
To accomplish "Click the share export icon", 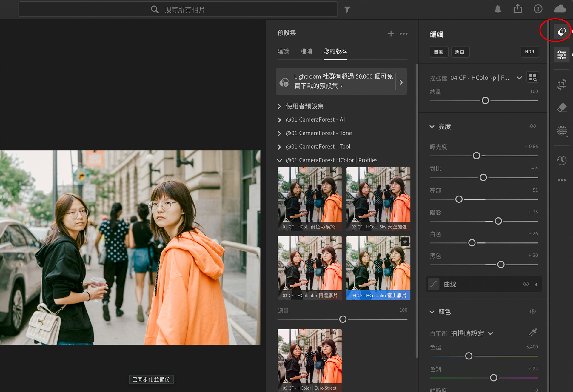I will [517, 9].
